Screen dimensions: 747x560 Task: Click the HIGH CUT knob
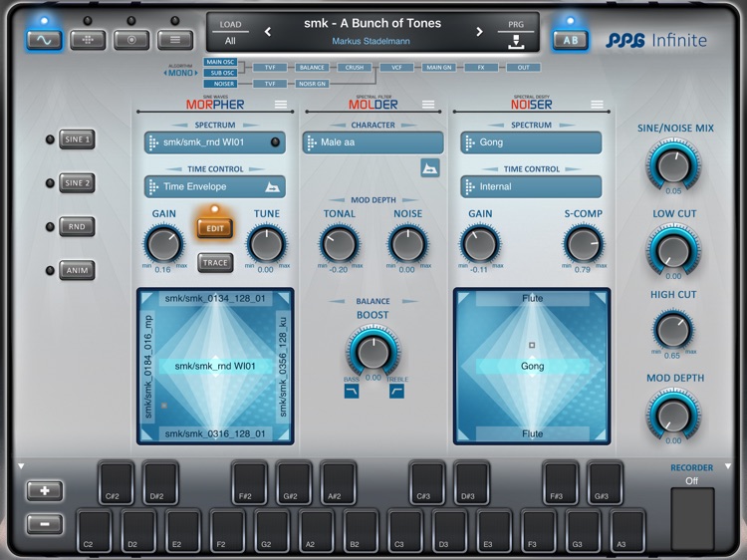pos(673,330)
